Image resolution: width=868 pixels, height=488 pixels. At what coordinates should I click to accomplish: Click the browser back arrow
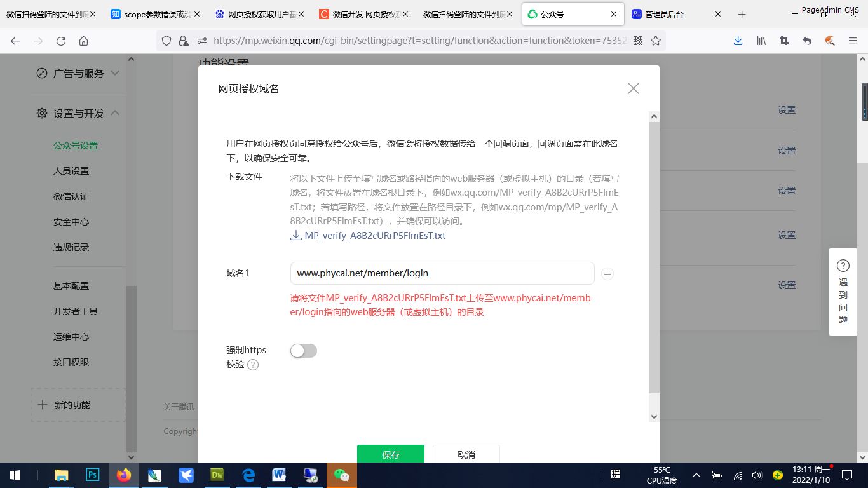[15, 41]
